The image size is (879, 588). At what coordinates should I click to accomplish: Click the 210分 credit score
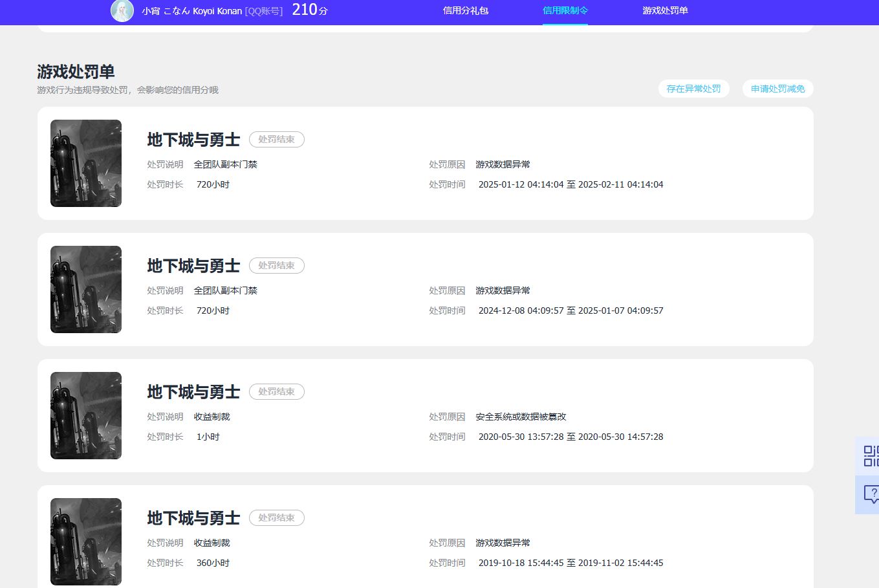(309, 10)
